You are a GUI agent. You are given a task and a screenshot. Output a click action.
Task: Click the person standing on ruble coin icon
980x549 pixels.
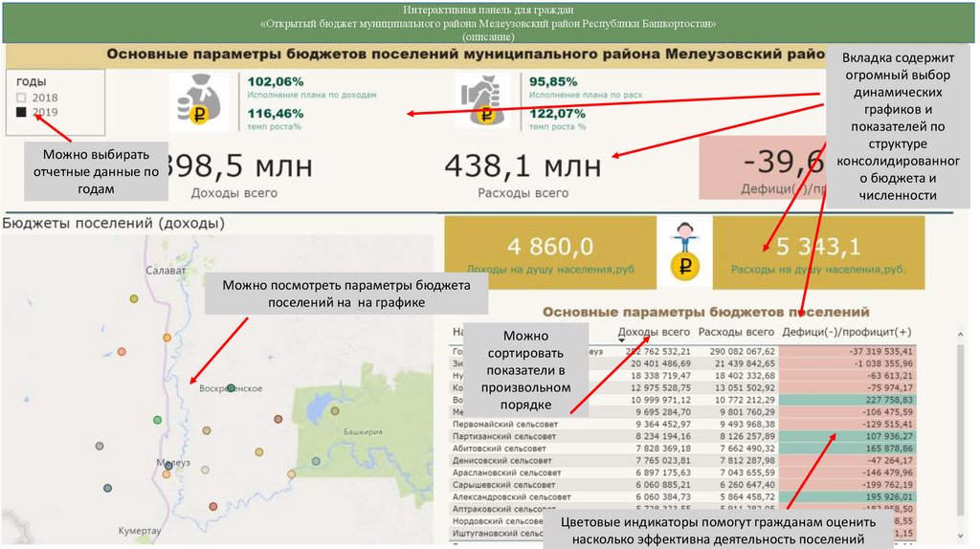click(684, 253)
